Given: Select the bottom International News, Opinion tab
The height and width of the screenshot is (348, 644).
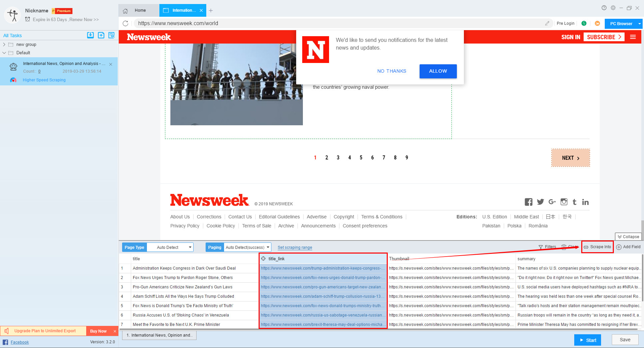Looking at the screenshot, I should pyautogui.click(x=159, y=335).
